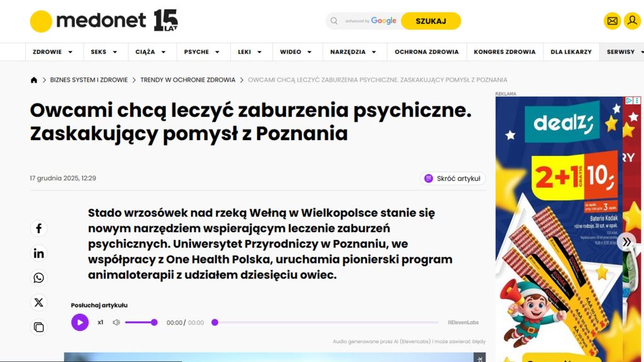
Task: Share article on X (Twitter)
Action: pyautogui.click(x=39, y=302)
